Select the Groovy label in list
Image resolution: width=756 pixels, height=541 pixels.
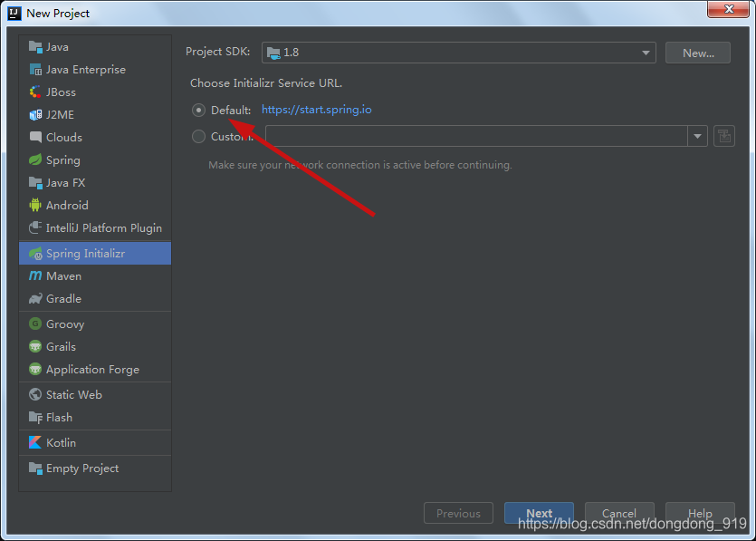65,324
